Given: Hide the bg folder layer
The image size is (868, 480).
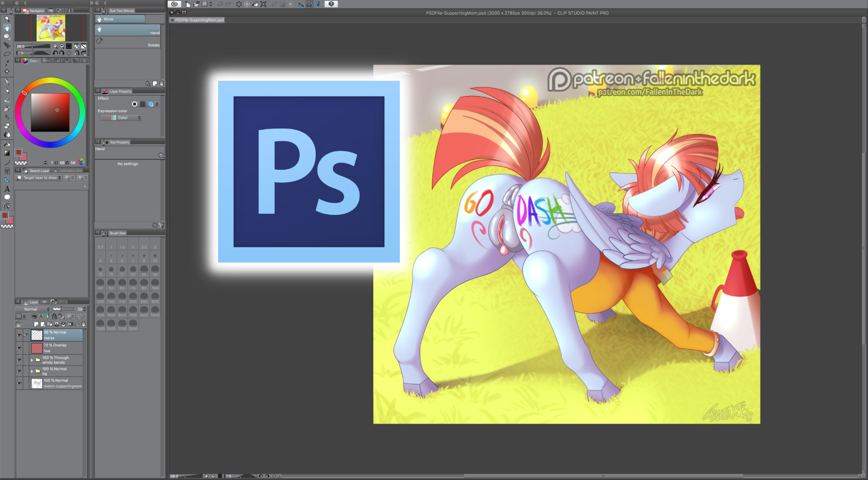Looking at the screenshot, I should tap(20, 371).
